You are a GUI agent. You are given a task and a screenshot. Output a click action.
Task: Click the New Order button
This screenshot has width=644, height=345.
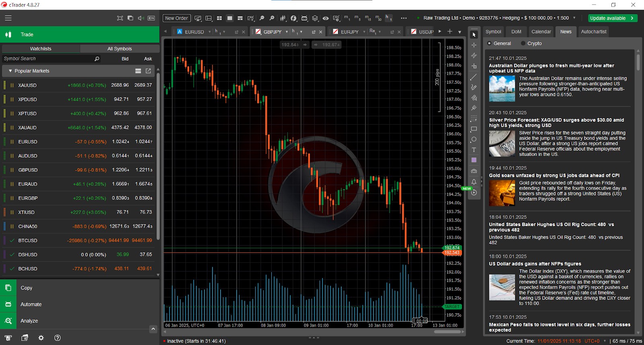(x=176, y=18)
